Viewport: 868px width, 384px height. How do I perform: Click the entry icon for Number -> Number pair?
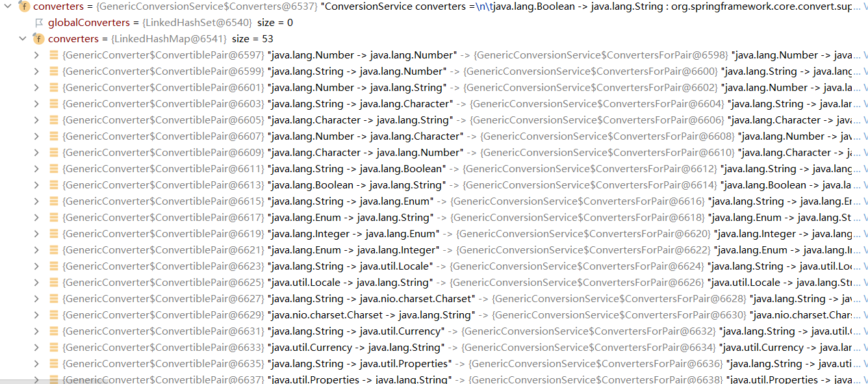tap(55, 55)
